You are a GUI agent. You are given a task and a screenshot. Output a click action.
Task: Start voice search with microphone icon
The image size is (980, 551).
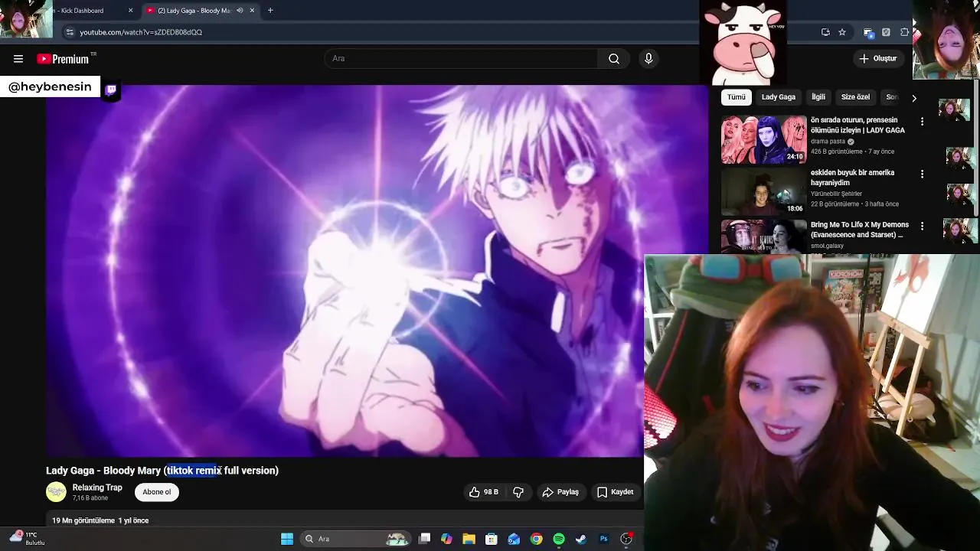(648, 59)
